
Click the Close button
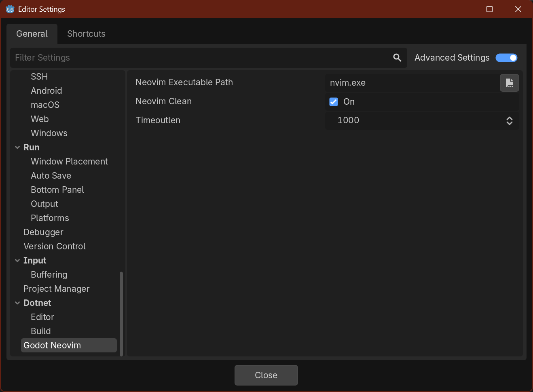[266, 375]
